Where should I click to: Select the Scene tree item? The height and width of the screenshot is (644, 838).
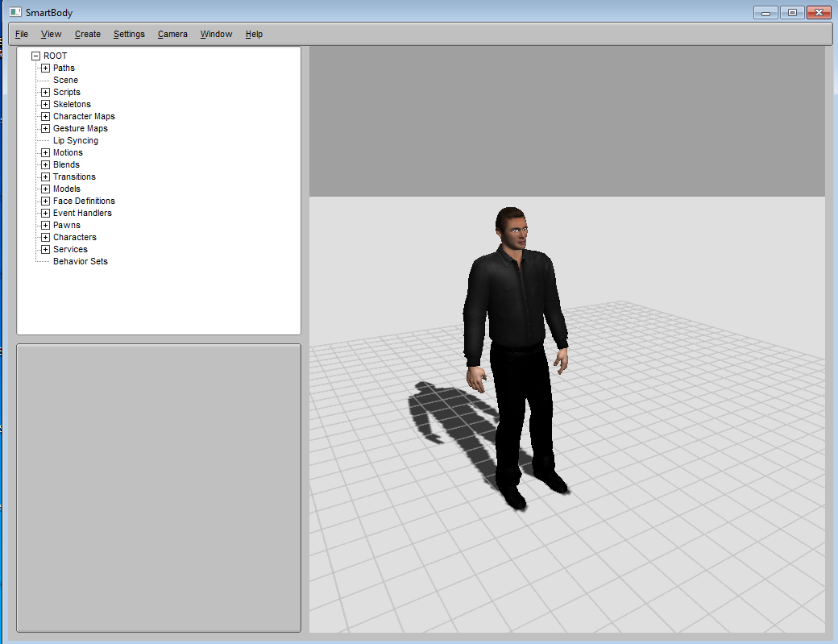66,80
